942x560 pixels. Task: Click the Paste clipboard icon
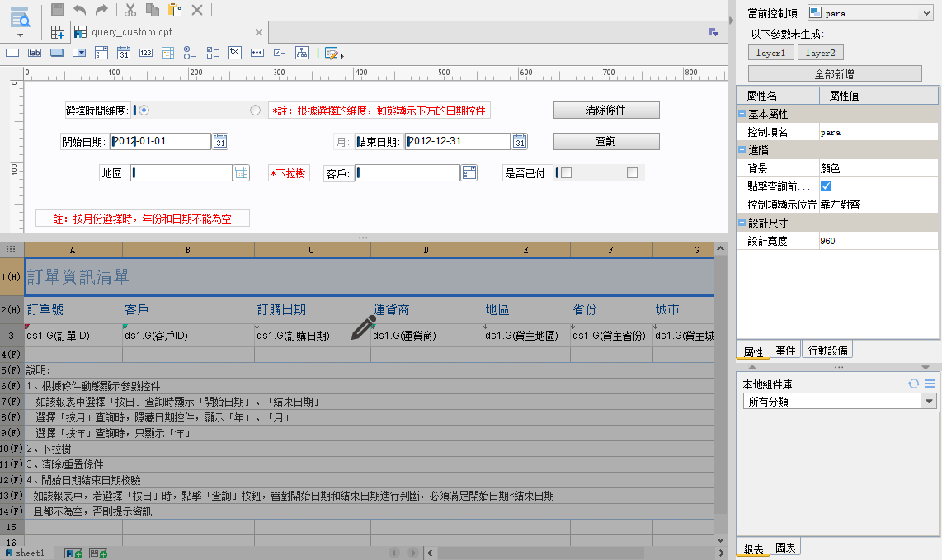(x=175, y=10)
